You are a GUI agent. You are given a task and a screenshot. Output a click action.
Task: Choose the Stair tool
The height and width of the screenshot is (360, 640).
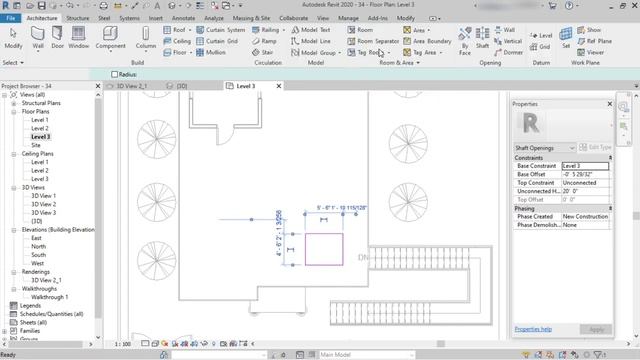coord(262,52)
